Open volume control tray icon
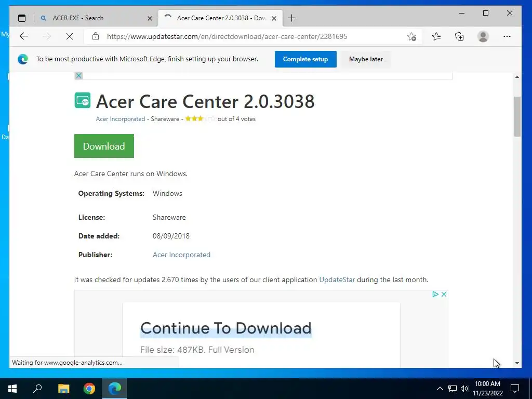This screenshot has height=399, width=532. point(464,389)
